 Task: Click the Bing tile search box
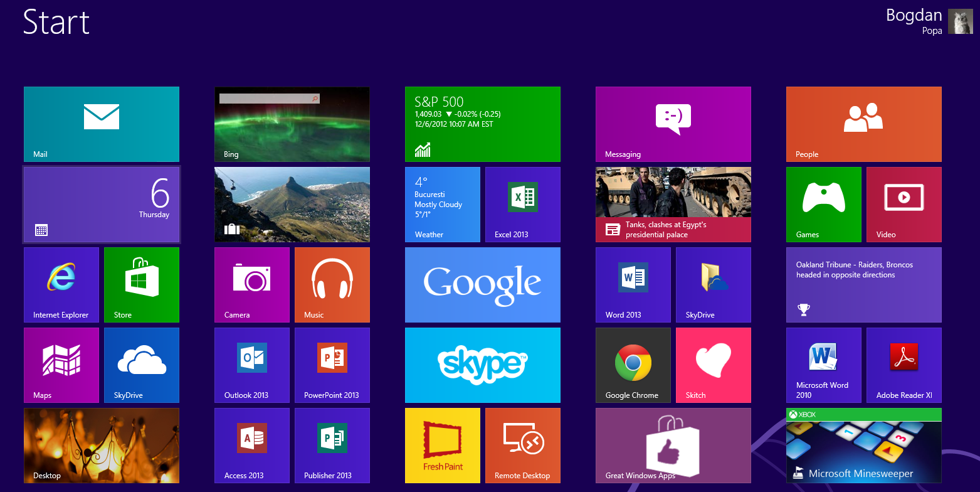tap(270, 99)
